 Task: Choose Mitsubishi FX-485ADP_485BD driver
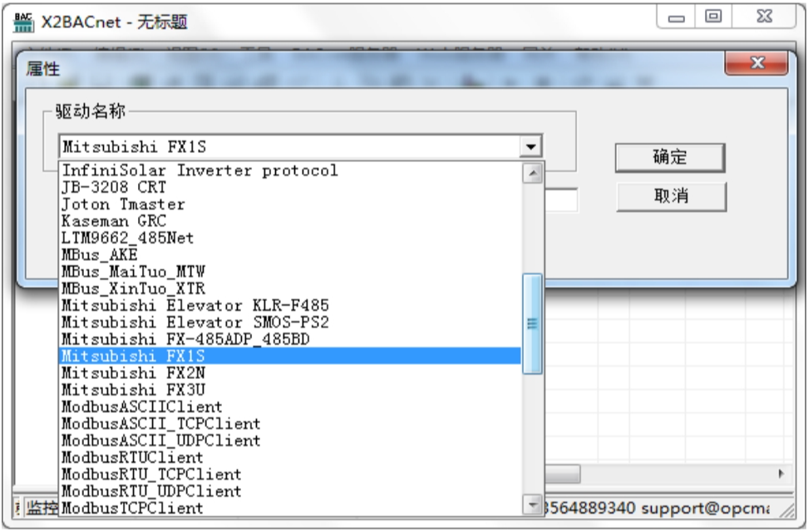290,339
